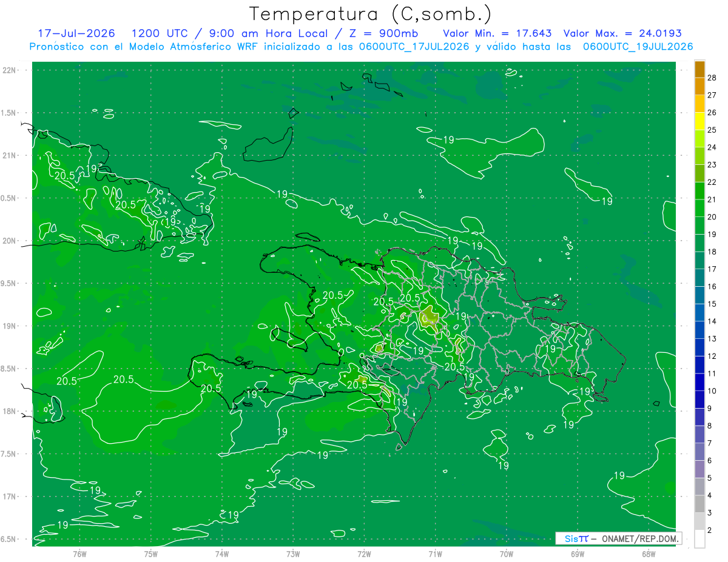Click the '69W' longitude axis label

[578, 554]
